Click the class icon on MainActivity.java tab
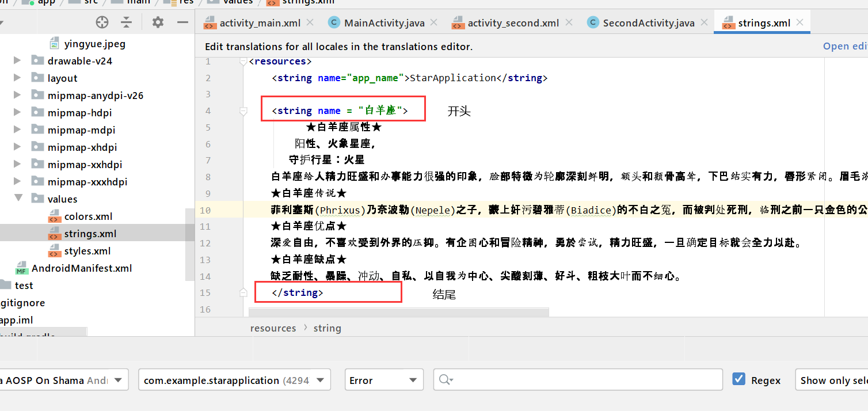The height and width of the screenshot is (411, 868). [334, 22]
